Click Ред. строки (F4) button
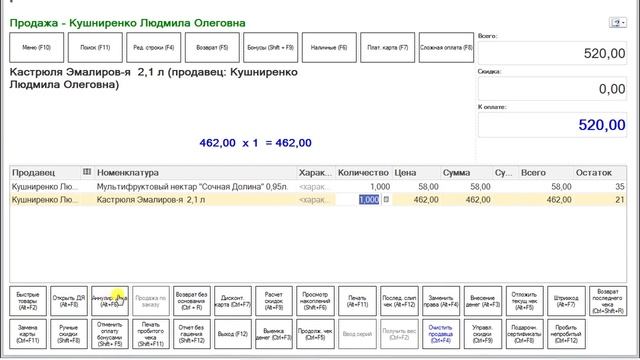640x360 pixels. point(153,48)
